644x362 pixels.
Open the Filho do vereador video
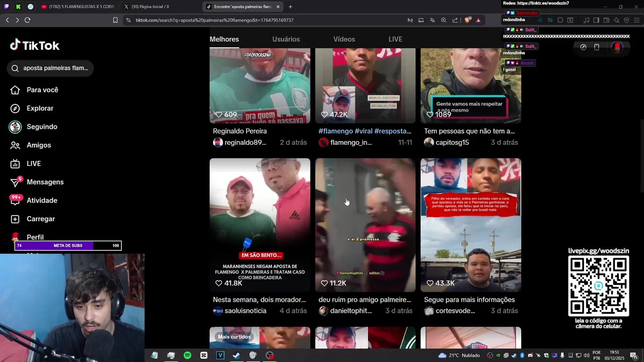(x=471, y=225)
